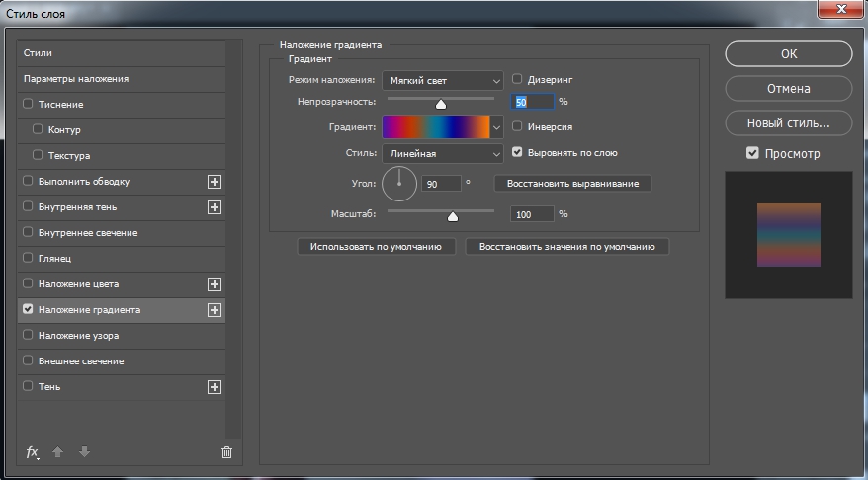Viewport: 868px width, 480px height.
Task: Toggle the Инверсия checkbox
Action: [517, 126]
